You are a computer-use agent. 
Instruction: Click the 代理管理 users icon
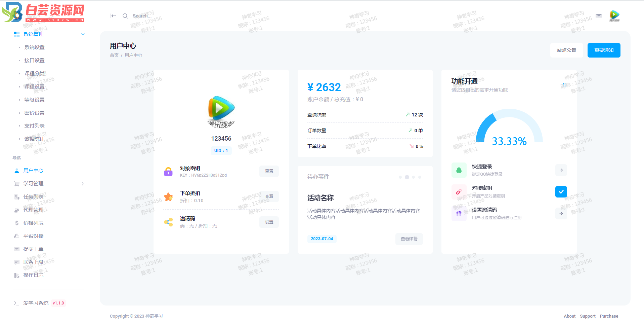pyautogui.click(x=17, y=210)
